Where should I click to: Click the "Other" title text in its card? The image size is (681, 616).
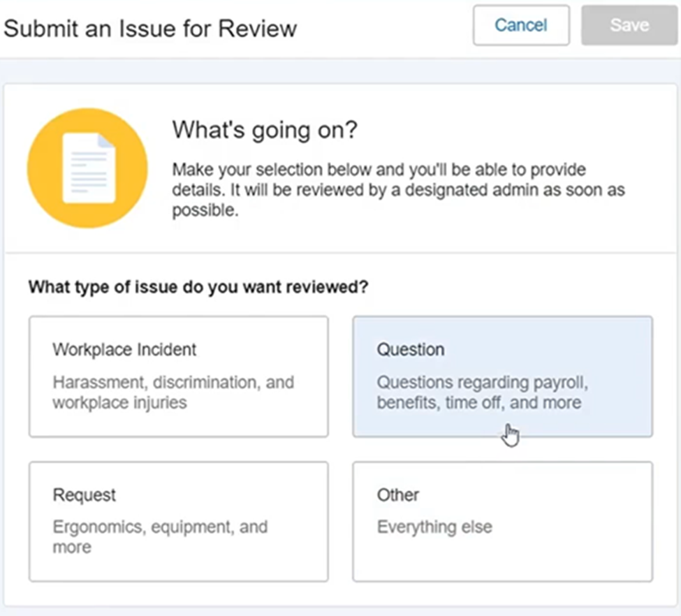(x=398, y=494)
